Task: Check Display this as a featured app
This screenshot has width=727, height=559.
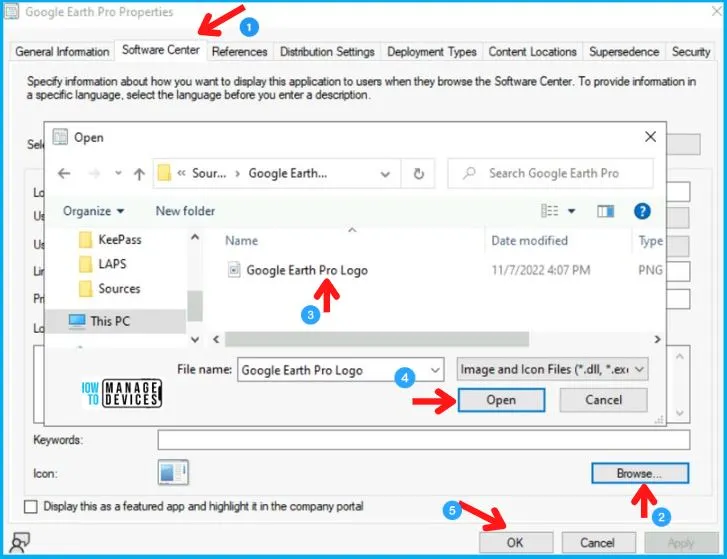Action: pyautogui.click(x=31, y=507)
